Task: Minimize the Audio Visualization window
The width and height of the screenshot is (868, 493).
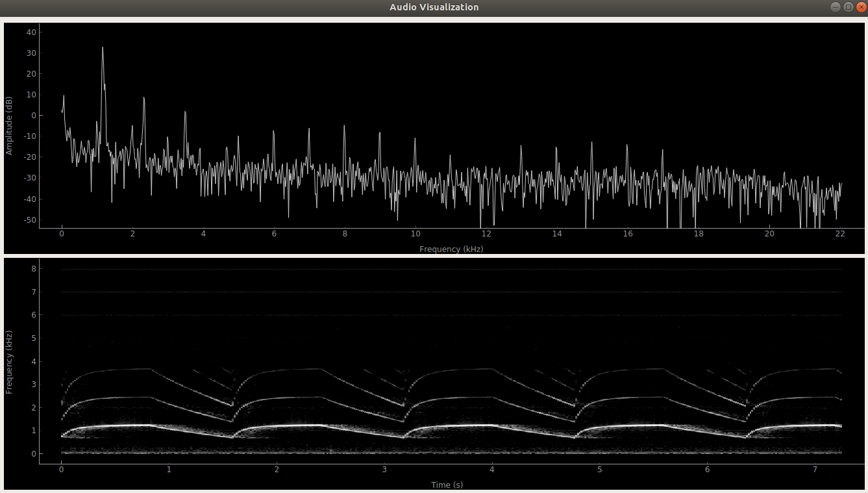Action: (x=835, y=6)
